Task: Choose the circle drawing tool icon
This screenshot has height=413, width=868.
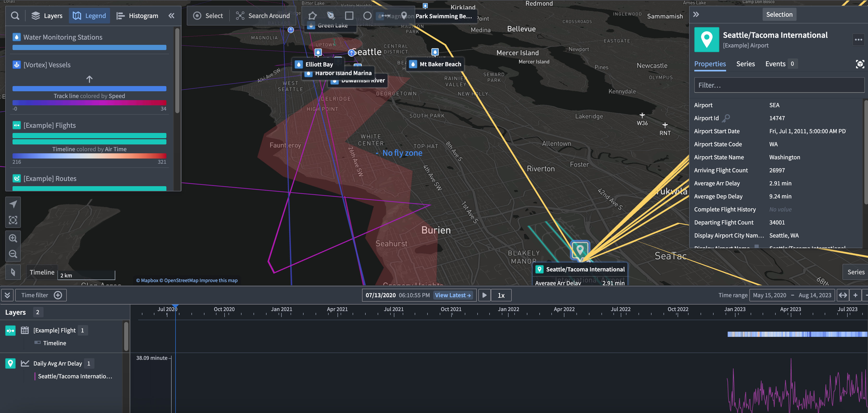Action: click(x=367, y=16)
